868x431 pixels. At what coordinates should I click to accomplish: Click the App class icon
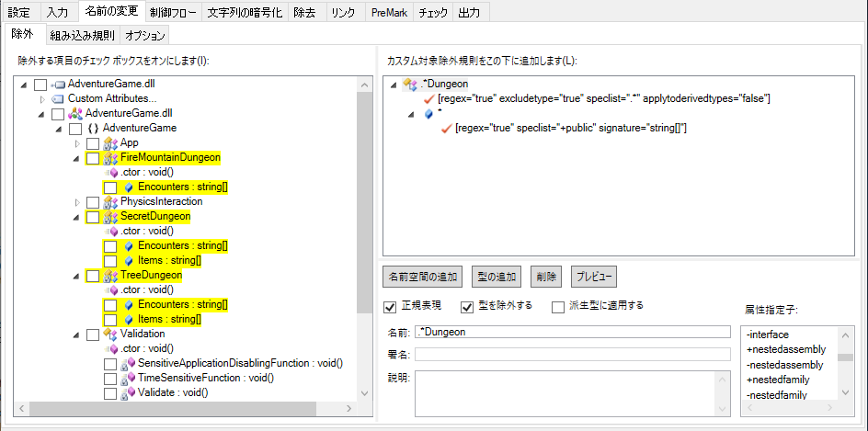pyautogui.click(x=110, y=142)
